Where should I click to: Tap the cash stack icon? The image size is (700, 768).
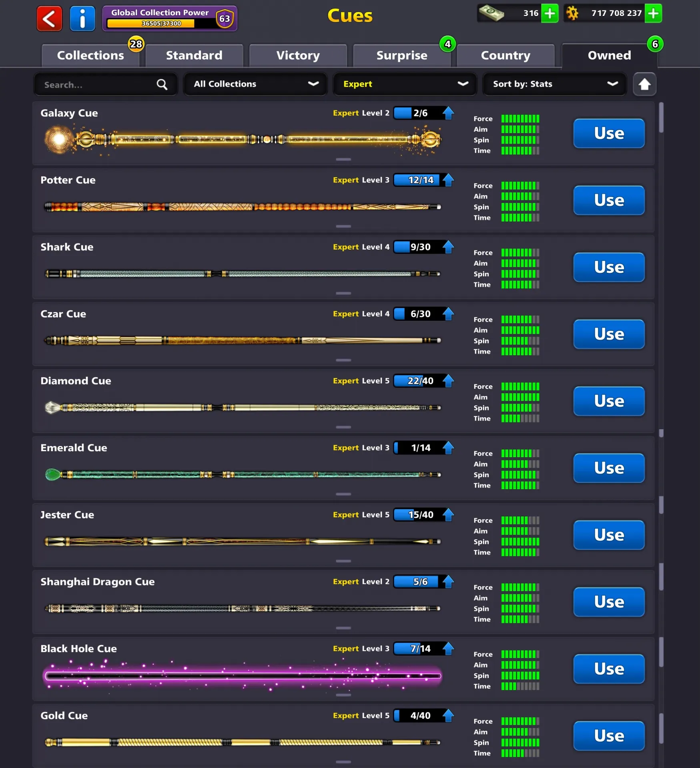click(x=491, y=13)
